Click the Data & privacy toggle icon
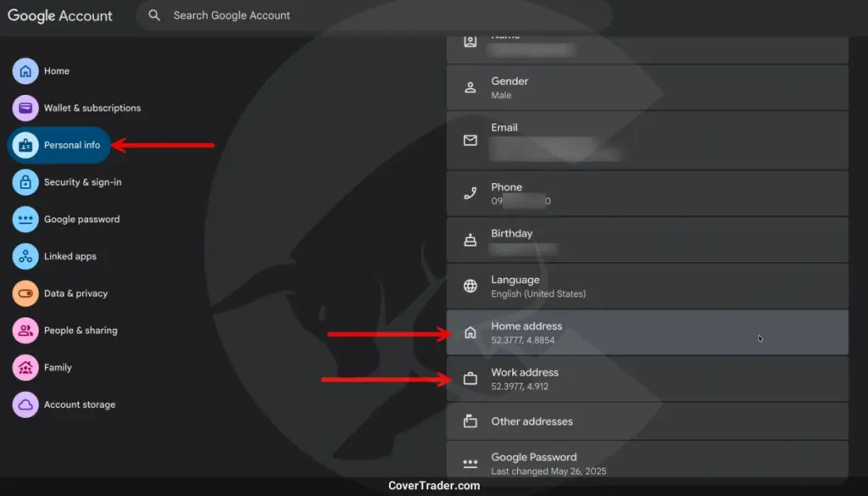 [25, 293]
